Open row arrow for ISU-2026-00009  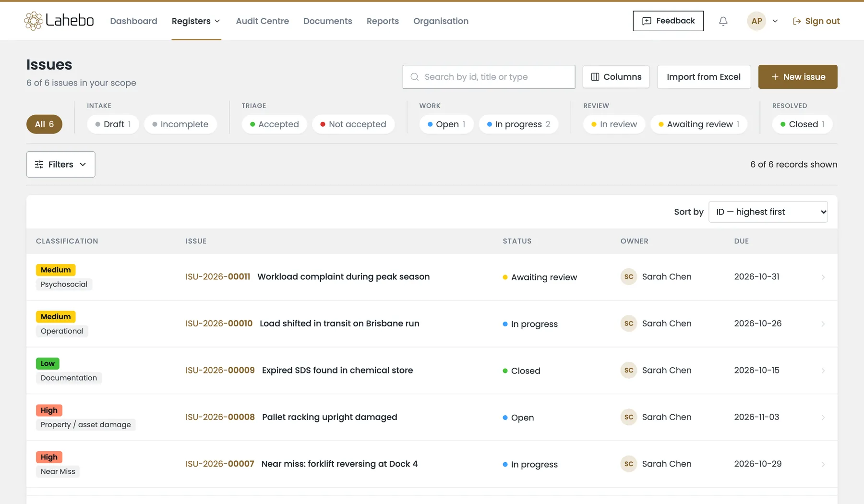pos(823,371)
